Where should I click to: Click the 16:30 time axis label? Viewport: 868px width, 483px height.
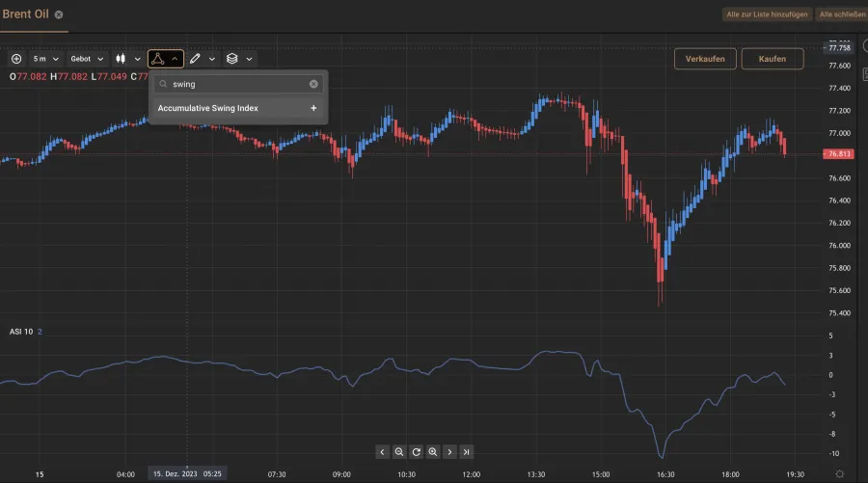point(665,474)
